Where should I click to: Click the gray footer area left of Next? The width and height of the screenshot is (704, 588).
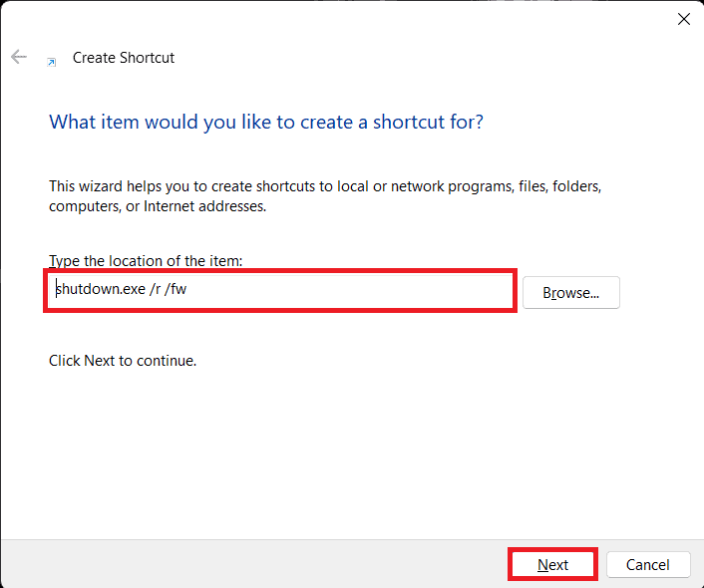click(249, 564)
